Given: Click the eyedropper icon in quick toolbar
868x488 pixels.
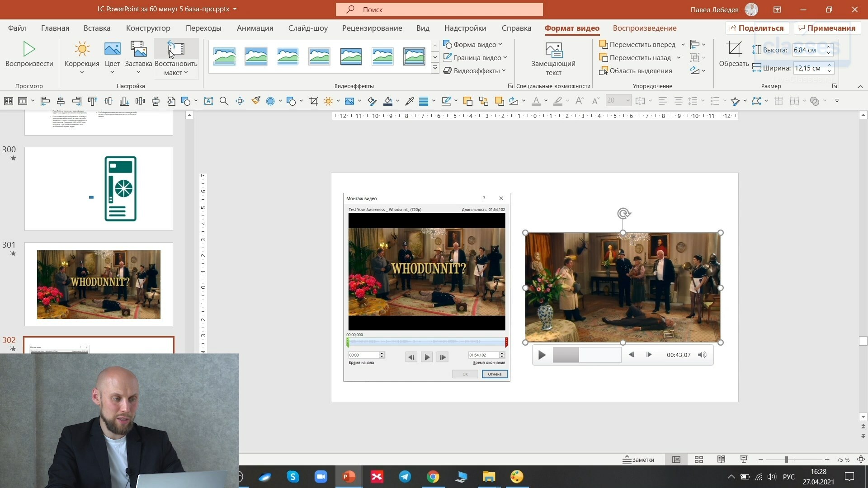Looking at the screenshot, I should 410,101.
